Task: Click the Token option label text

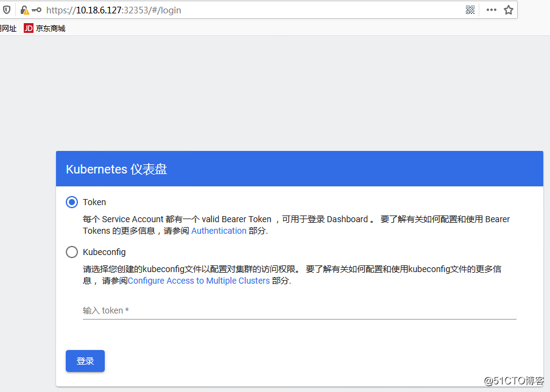Action: point(94,202)
